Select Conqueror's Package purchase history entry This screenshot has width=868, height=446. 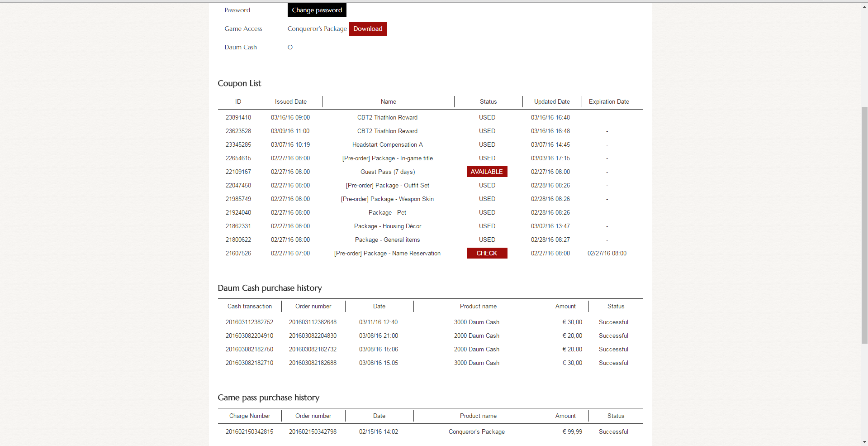[x=430, y=432]
